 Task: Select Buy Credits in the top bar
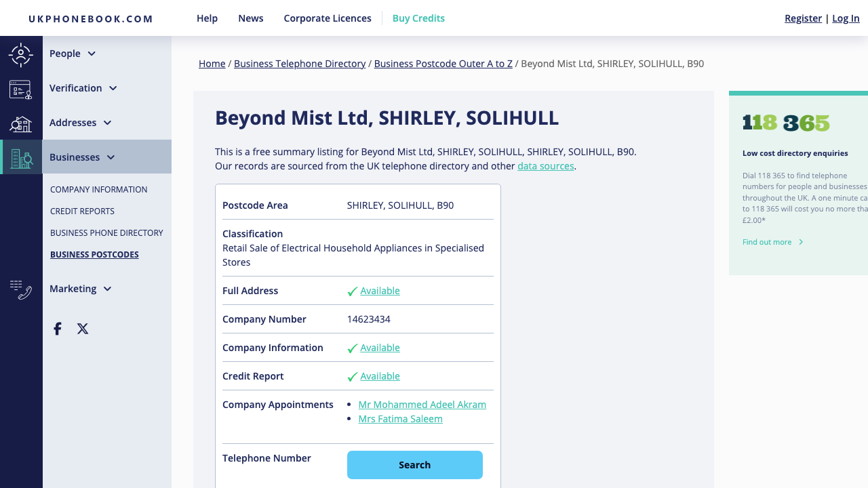click(418, 18)
